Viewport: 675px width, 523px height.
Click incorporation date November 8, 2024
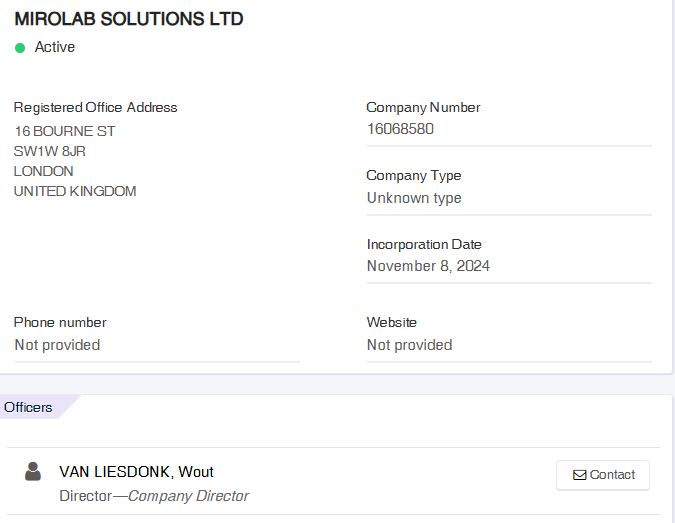click(x=428, y=266)
